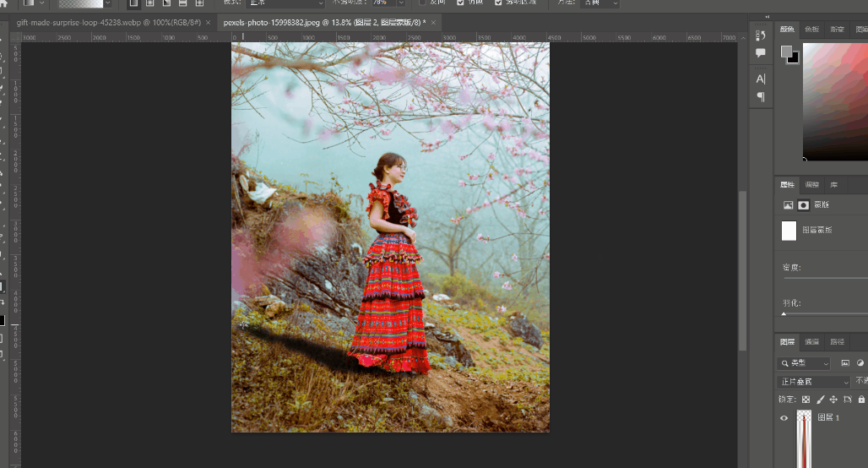
Task: Hide 图层 1 using the eye icon
Action: point(784,418)
